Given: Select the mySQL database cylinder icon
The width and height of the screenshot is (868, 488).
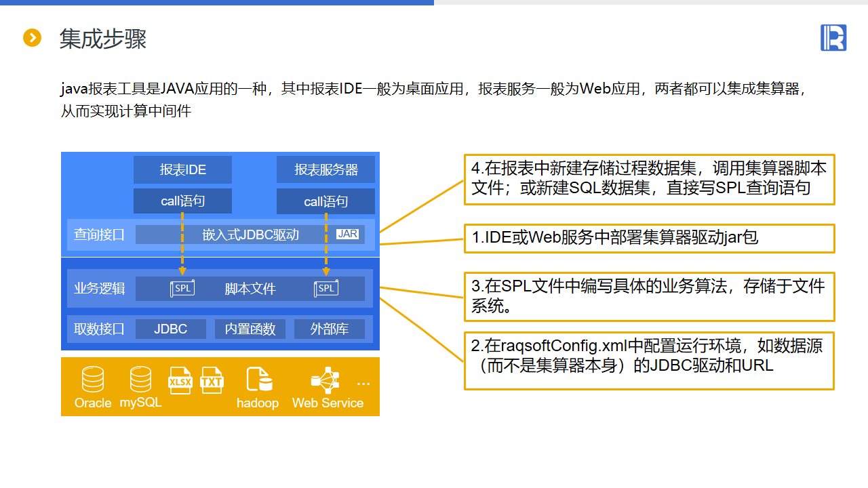Looking at the screenshot, I should click(x=141, y=380).
